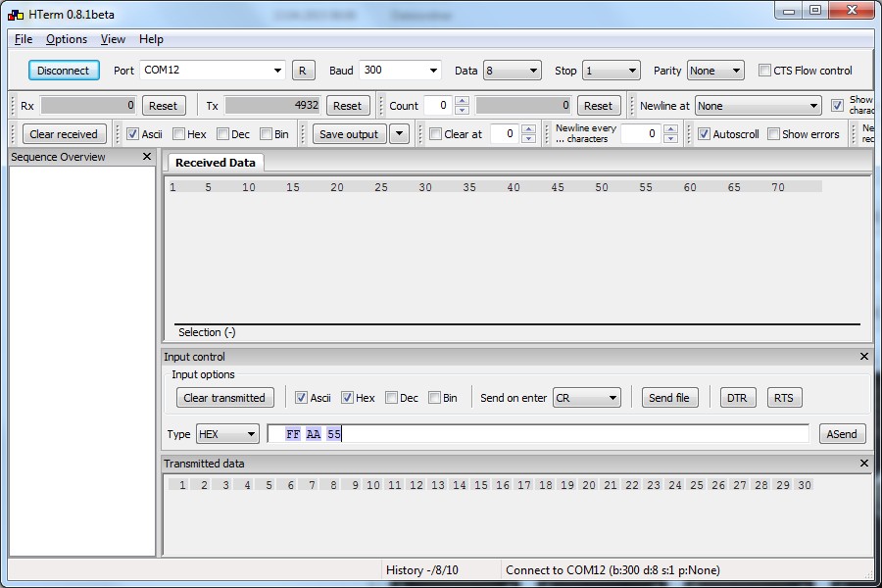Open the Options menu

click(67, 39)
